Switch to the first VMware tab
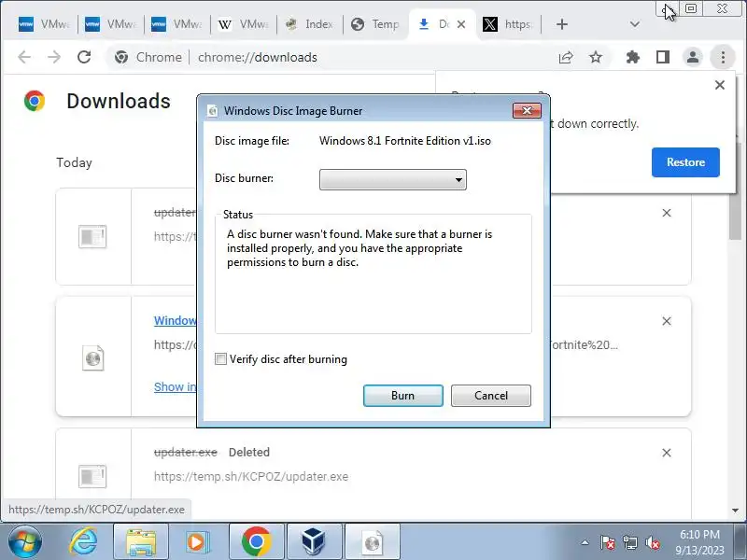 (x=44, y=24)
